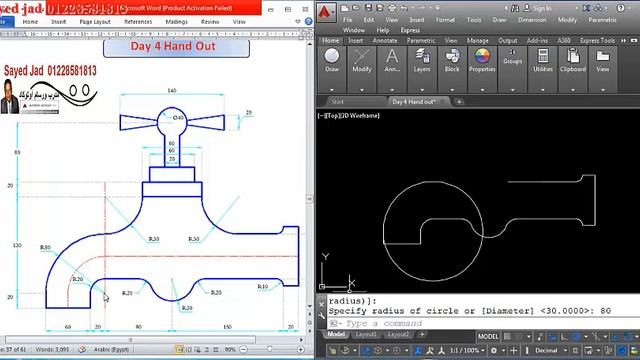This screenshot has width=640, height=360.
Task: Select Full Screen Reading view in Word
Action: click(189, 349)
